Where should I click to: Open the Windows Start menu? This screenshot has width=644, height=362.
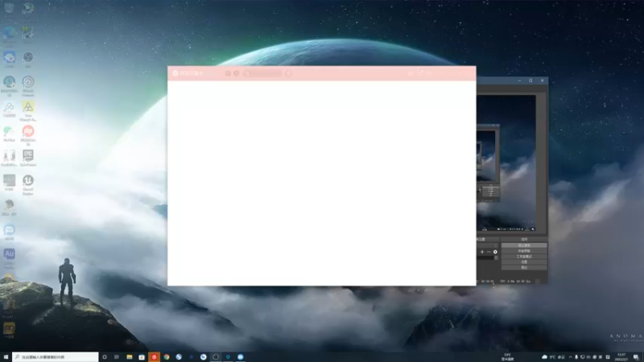[x=6, y=357]
